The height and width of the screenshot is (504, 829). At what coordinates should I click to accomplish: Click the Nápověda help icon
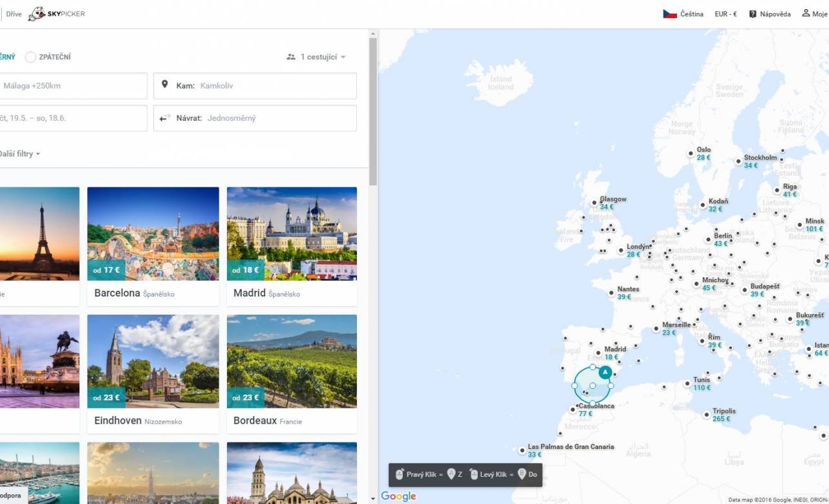(x=753, y=14)
